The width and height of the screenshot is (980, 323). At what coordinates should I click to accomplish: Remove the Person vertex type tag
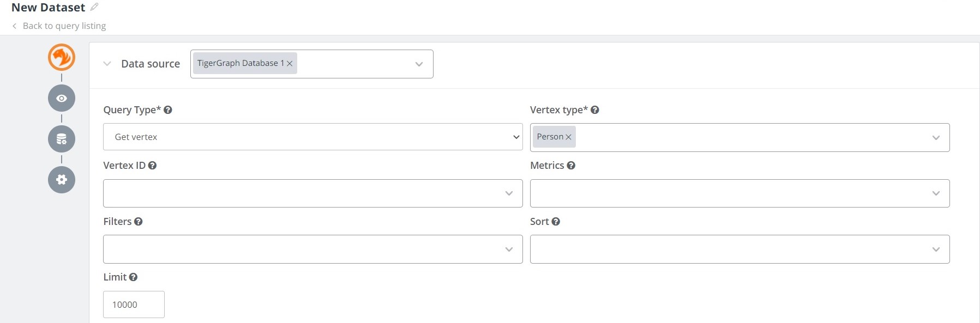point(568,137)
